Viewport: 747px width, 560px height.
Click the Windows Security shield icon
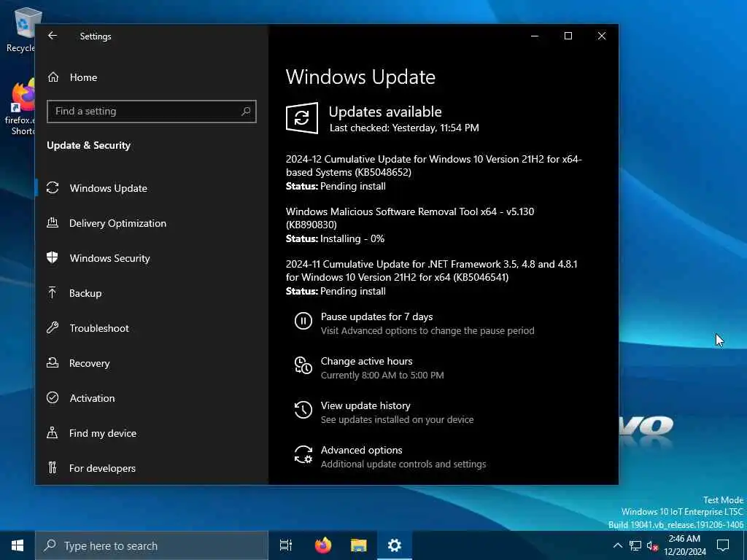point(53,257)
